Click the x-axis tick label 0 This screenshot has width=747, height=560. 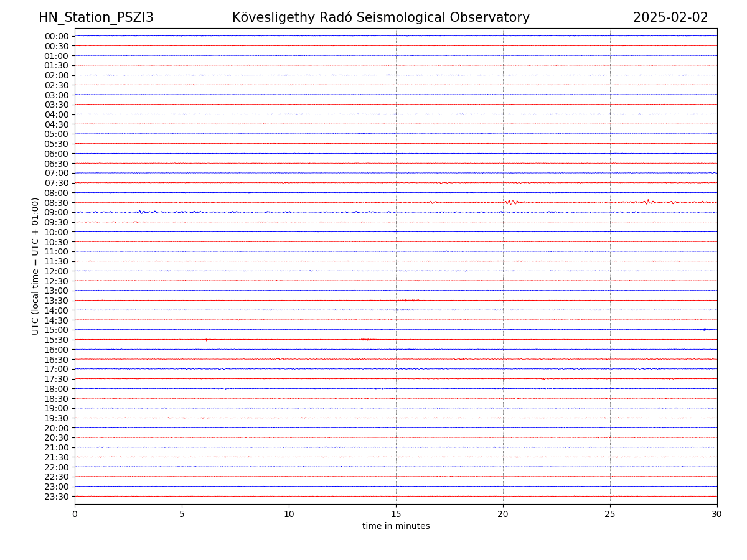[75, 514]
